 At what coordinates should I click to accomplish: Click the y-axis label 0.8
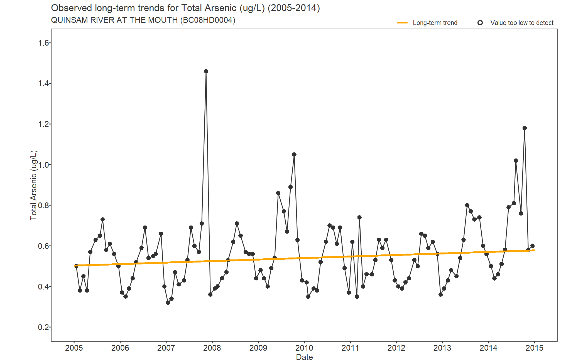(x=43, y=205)
